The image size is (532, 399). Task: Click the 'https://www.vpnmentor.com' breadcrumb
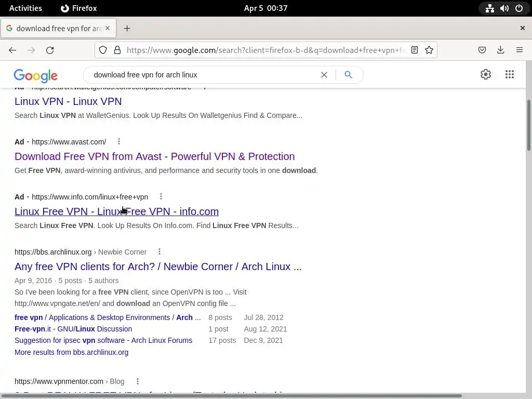pos(59,381)
